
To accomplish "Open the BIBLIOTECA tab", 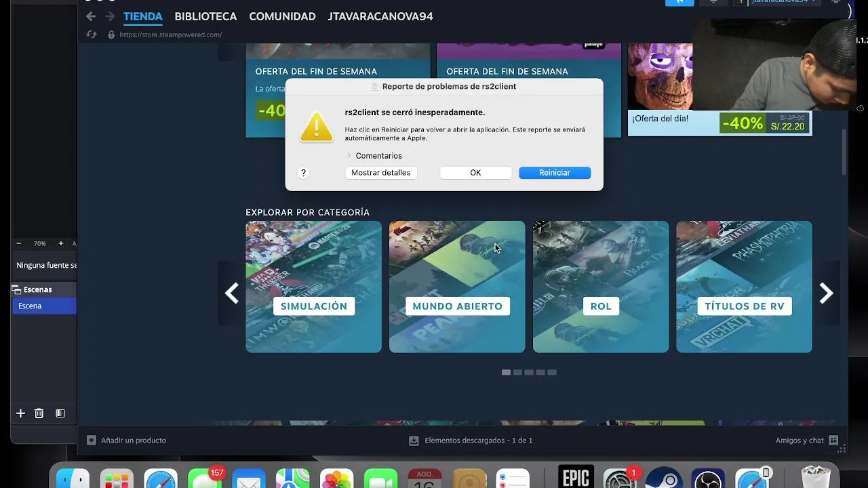I will click(205, 16).
